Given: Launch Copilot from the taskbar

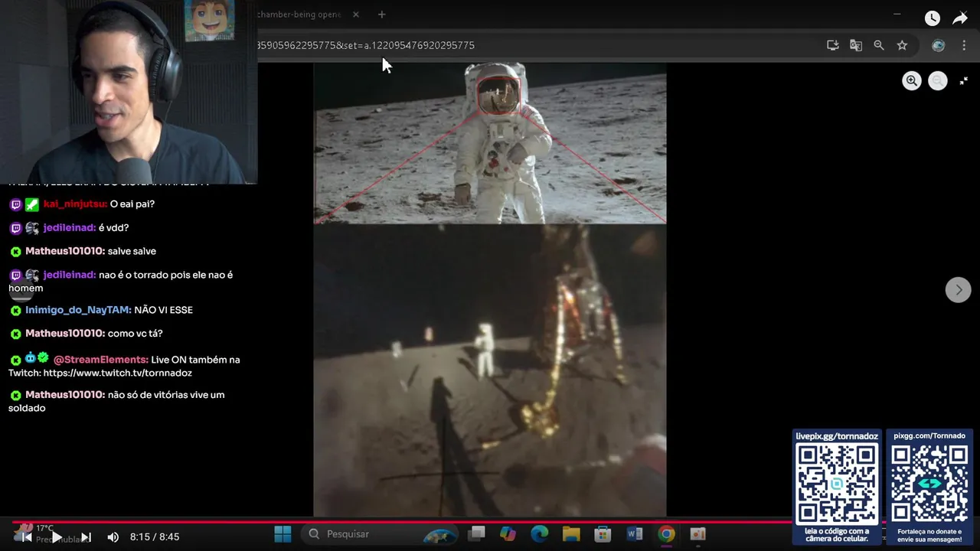Looking at the screenshot, I should pos(508,534).
